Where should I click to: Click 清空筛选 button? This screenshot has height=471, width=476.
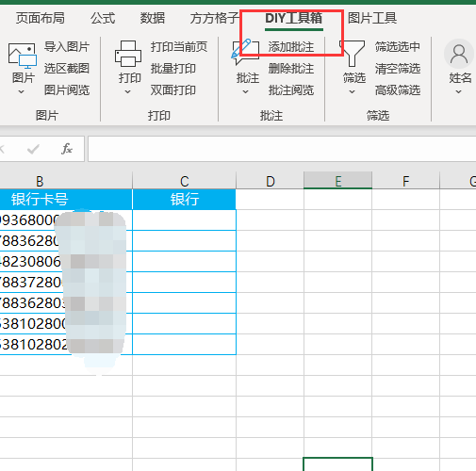click(398, 69)
